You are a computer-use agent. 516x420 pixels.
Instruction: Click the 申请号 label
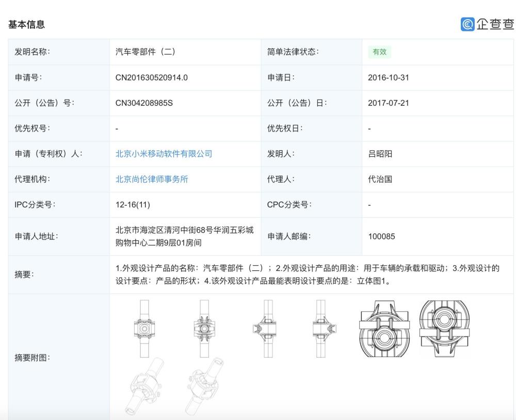[28, 78]
